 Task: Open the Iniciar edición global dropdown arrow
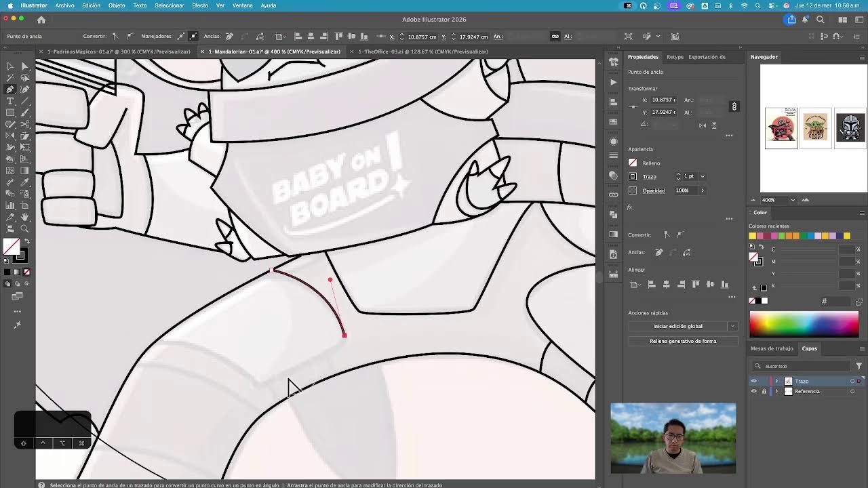click(732, 326)
